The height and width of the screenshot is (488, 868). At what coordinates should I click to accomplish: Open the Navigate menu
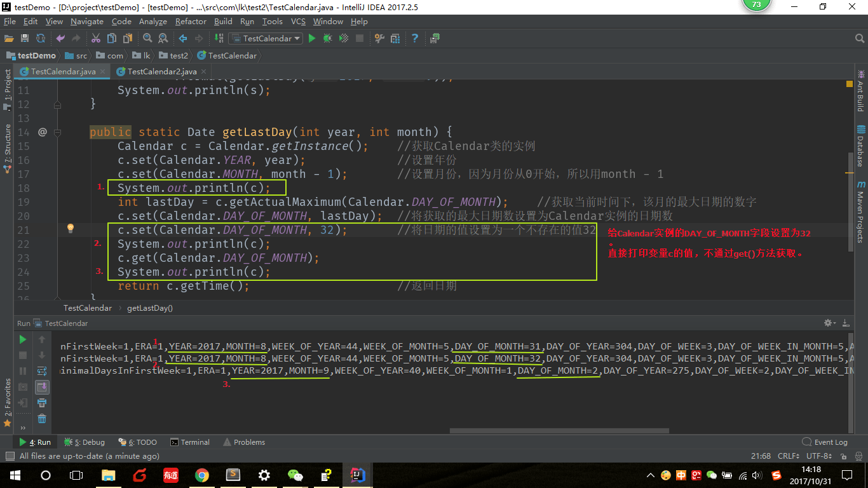pos(87,21)
